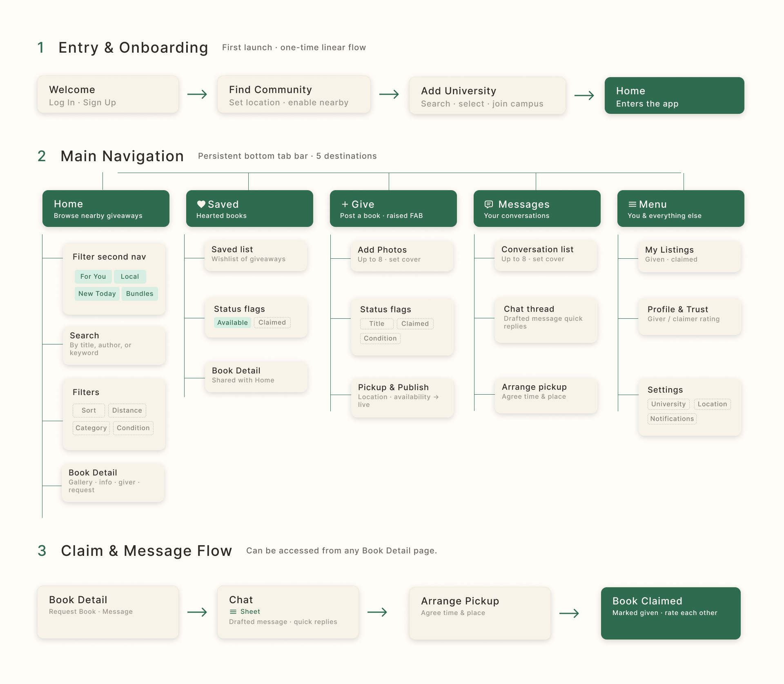The image size is (784, 684).
Task: Click the Add University card
Action: [488, 95]
